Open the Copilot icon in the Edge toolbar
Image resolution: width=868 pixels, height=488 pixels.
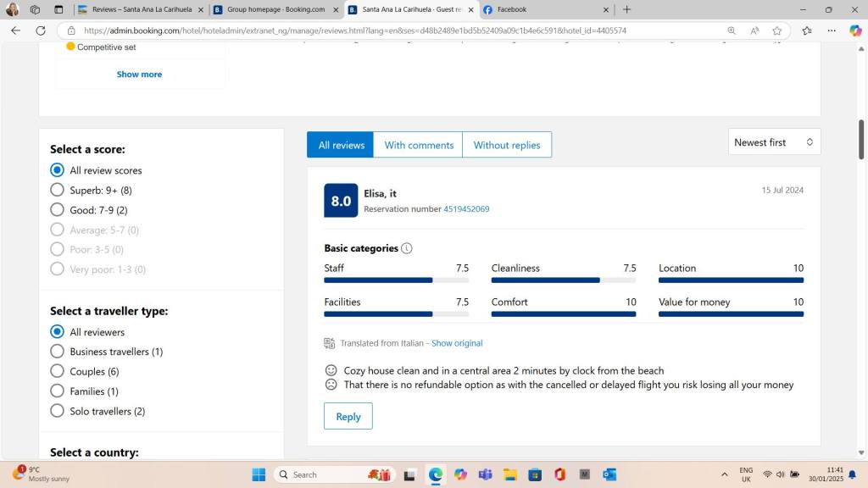(855, 30)
